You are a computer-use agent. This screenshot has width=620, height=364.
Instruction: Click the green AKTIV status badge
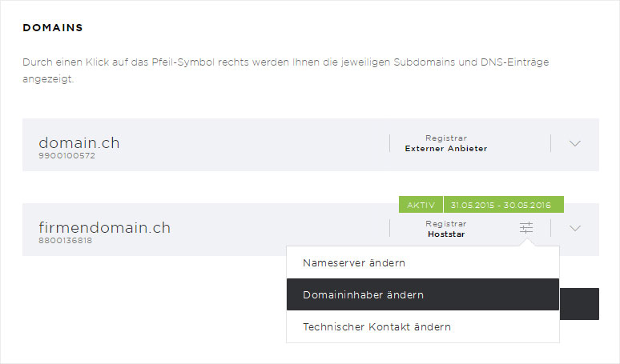click(x=421, y=205)
